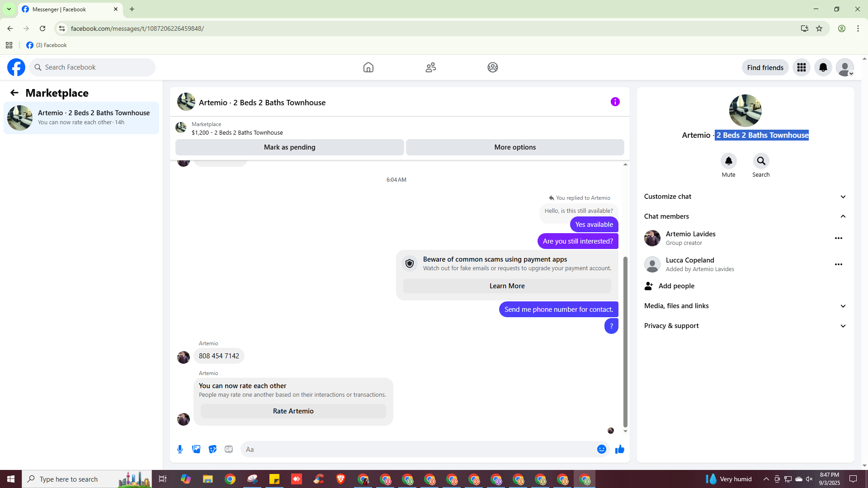Open Brave browser from the taskbar
Image resolution: width=868 pixels, height=488 pixels.
click(341, 479)
